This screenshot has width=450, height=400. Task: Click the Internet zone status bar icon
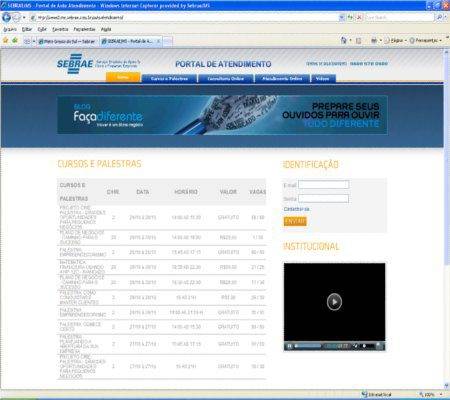point(365,395)
